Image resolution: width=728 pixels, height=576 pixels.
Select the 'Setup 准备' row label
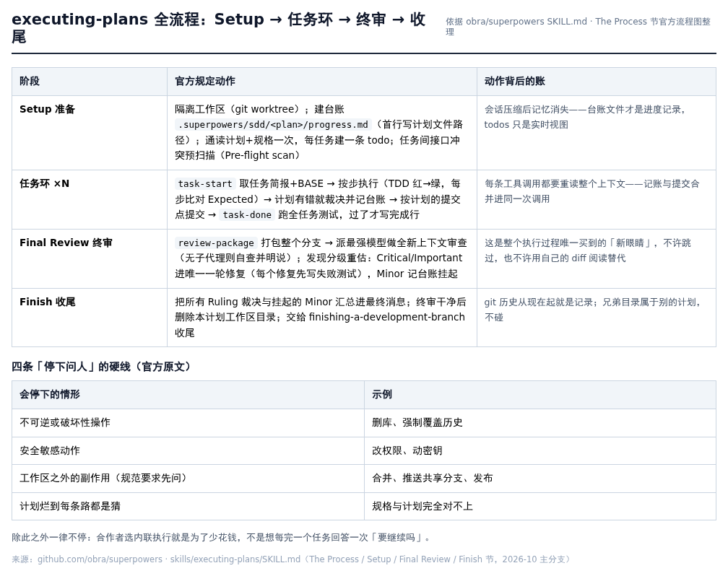tap(48, 109)
